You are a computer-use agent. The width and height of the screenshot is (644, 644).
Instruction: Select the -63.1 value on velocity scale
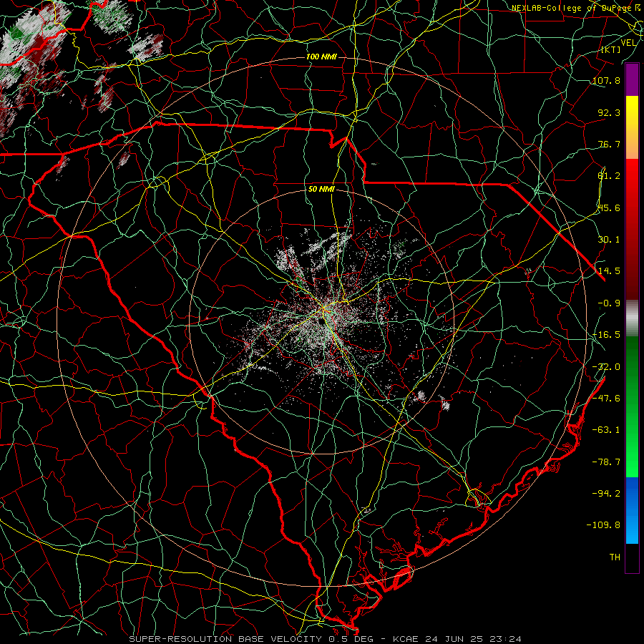click(x=606, y=430)
